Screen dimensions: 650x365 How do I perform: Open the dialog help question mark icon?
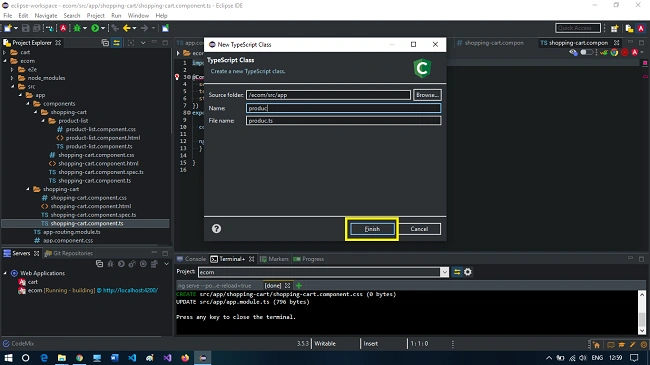point(216,229)
